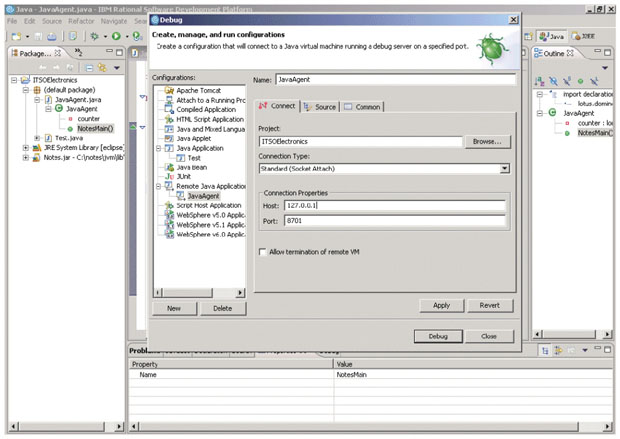Expand JRE System Library node

(x=26, y=148)
